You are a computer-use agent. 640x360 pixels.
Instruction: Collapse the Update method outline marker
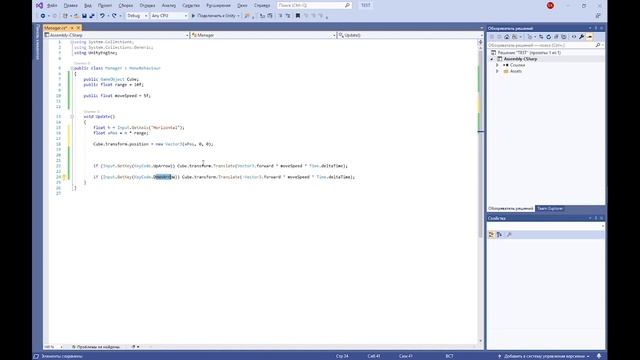coord(72,117)
